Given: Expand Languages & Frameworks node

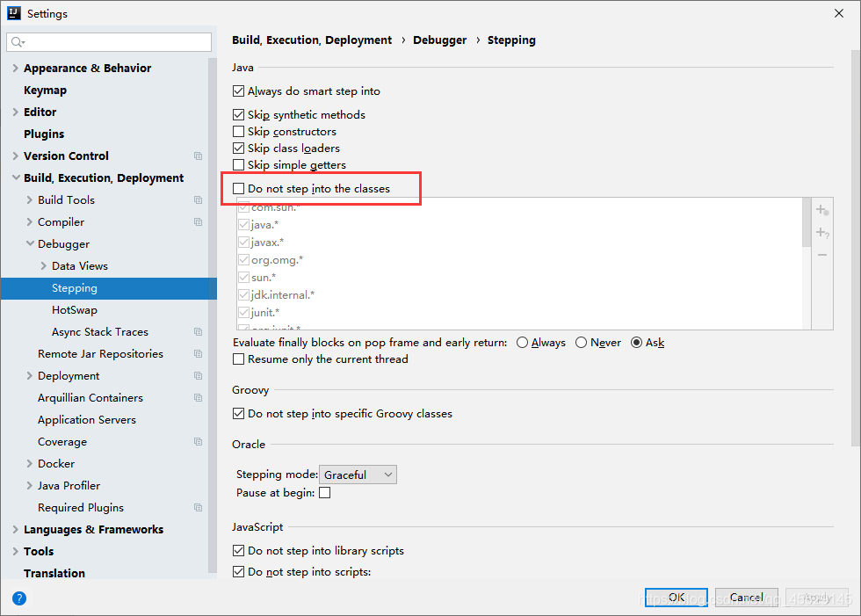Looking at the screenshot, I should (16, 529).
